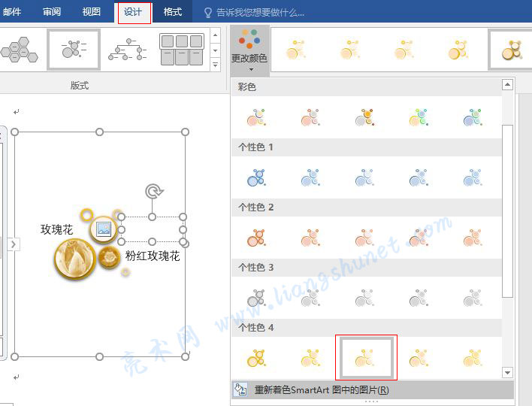Image resolution: width=532 pixels, height=406 pixels.
Task: Apply fifth 个性色 3 scheme
Action: click(473, 298)
